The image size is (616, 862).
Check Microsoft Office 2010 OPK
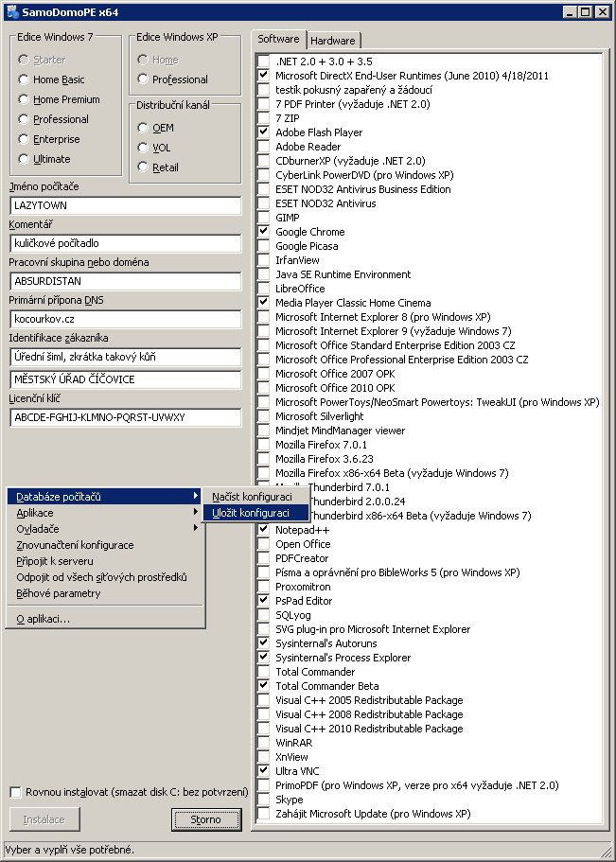point(263,388)
